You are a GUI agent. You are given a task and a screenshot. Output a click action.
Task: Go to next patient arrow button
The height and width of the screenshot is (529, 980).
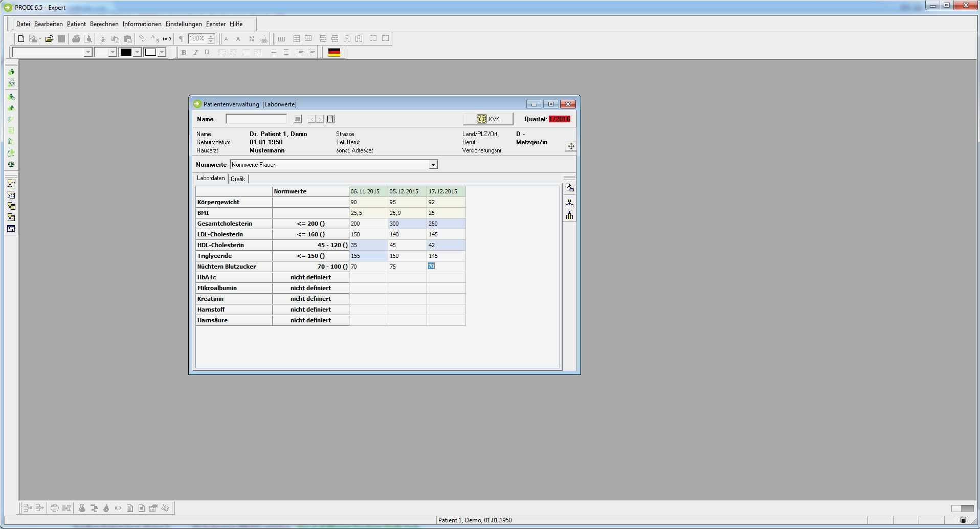320,119
